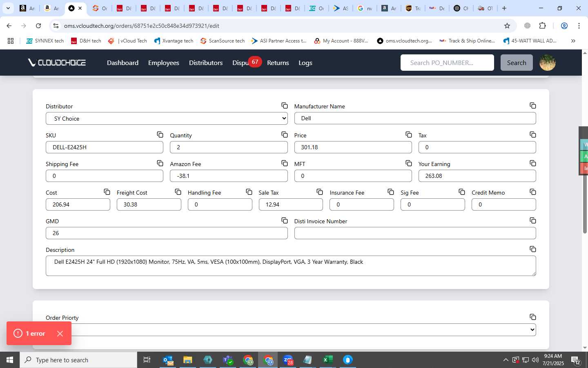Copy the Sale Tax value

point(320,192)
